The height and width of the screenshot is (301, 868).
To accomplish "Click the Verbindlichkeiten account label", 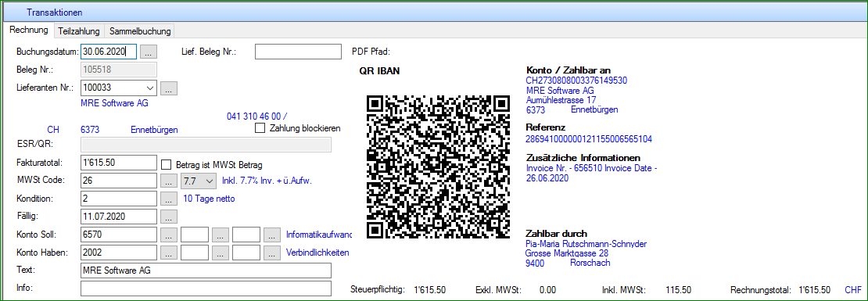I will [317, 253].
